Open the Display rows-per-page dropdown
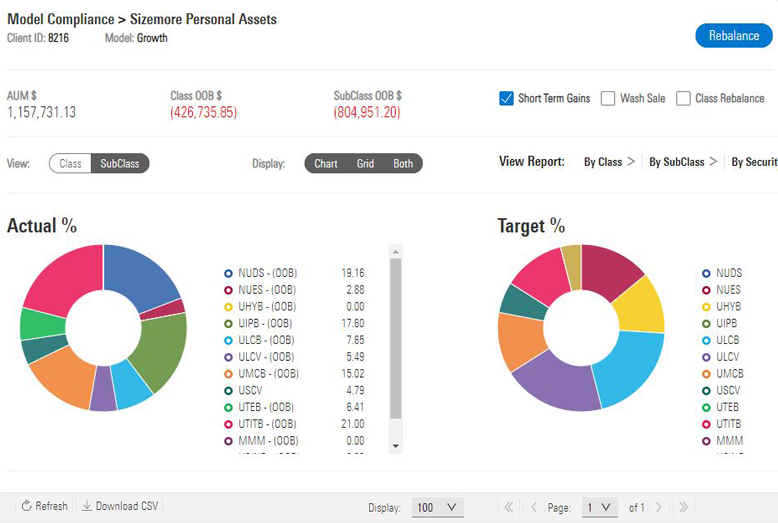Viewport: 778px width, 523px height. pos(437,507)
